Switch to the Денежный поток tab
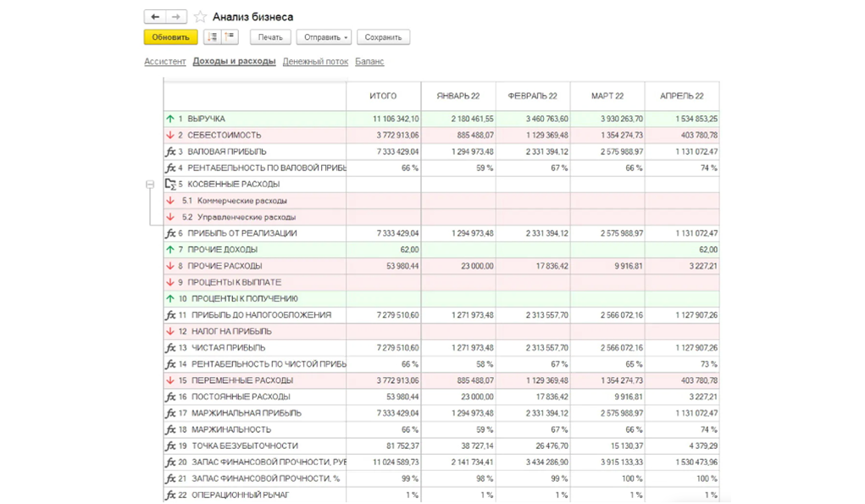 (315, 61)
